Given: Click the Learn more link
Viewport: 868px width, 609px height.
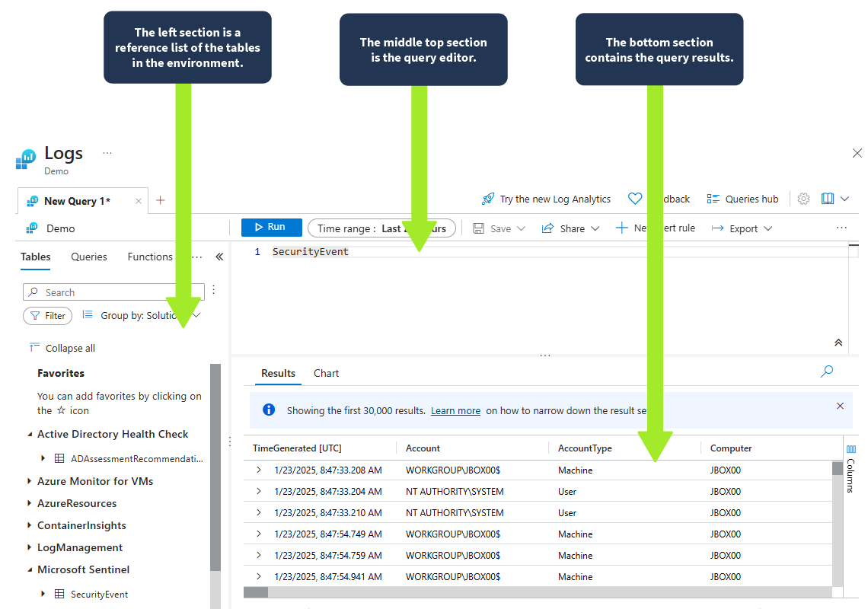Looking at the screenshot, I should tap(455, 411).
